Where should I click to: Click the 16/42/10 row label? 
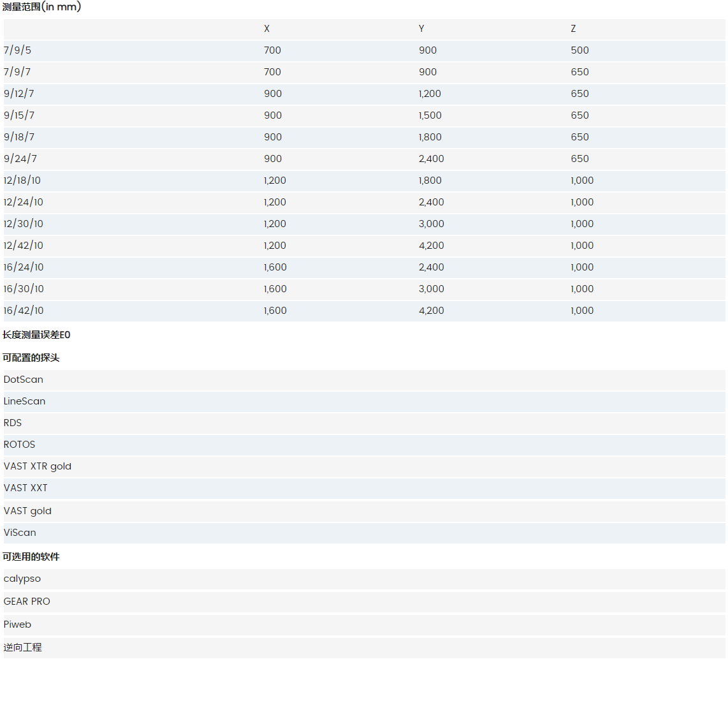24,311
